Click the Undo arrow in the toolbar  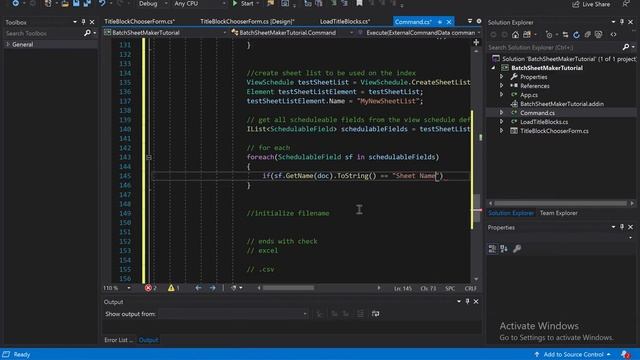(102, 3)
